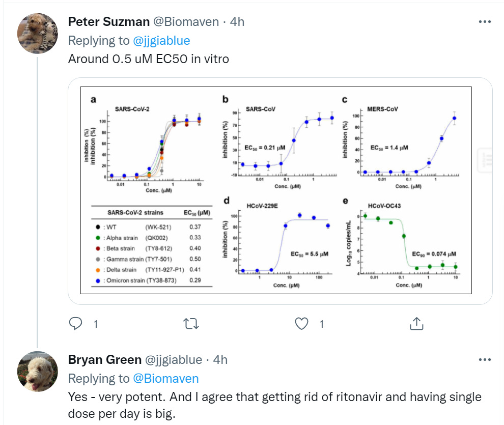Click the @jjgiablue handle beside Bryan Green
The height and width of the screenshot is (425, 504).
coord(174,360)
